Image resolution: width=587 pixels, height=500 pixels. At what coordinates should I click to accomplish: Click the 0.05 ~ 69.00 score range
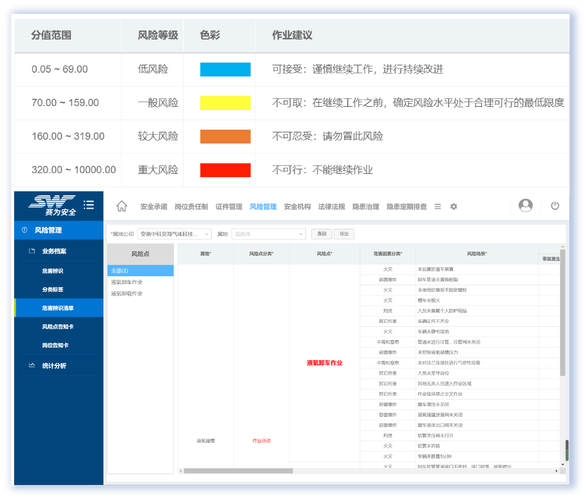60,69
